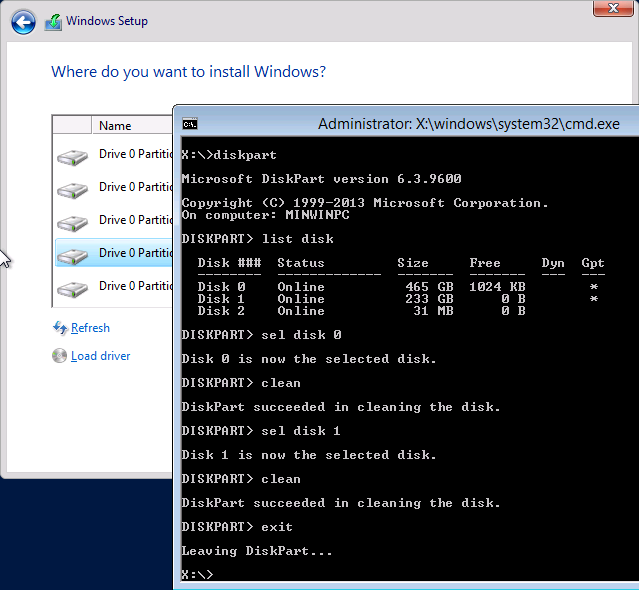
Task: Click the 'sel disk 0' command line
Action: point(262,335)
